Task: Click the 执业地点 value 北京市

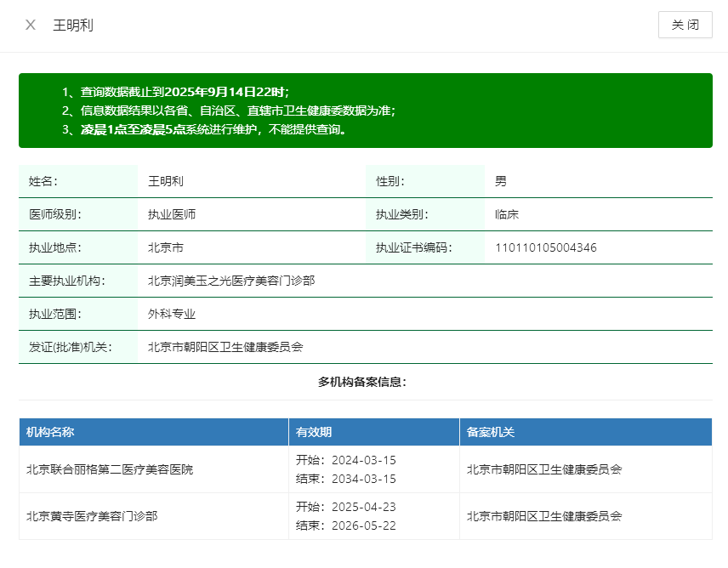Action: [166, 247]
